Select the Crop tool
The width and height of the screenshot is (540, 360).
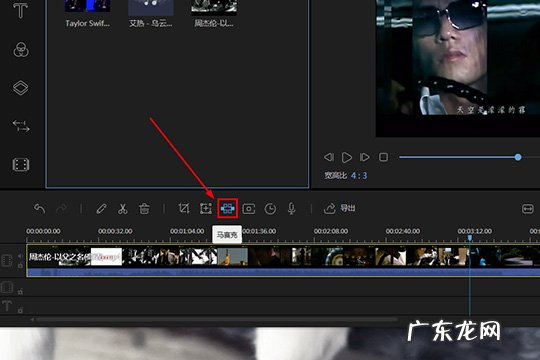(x=184, y=208)
